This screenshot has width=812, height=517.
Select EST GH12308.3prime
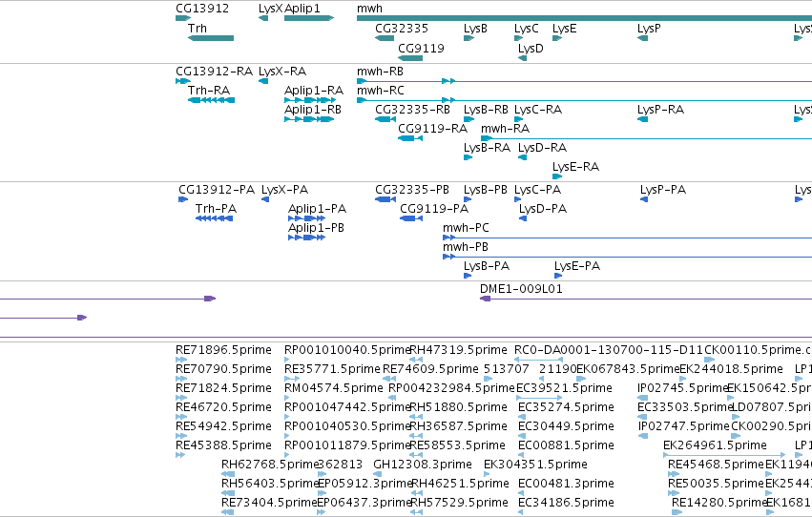pos(423,465)
